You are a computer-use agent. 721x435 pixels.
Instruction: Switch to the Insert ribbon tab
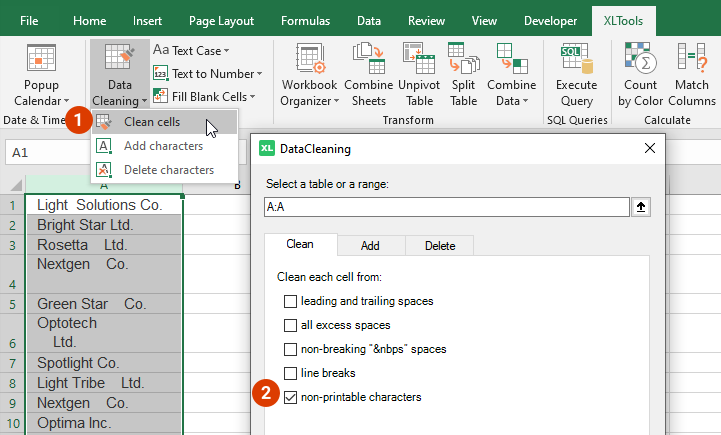point(147,21)
